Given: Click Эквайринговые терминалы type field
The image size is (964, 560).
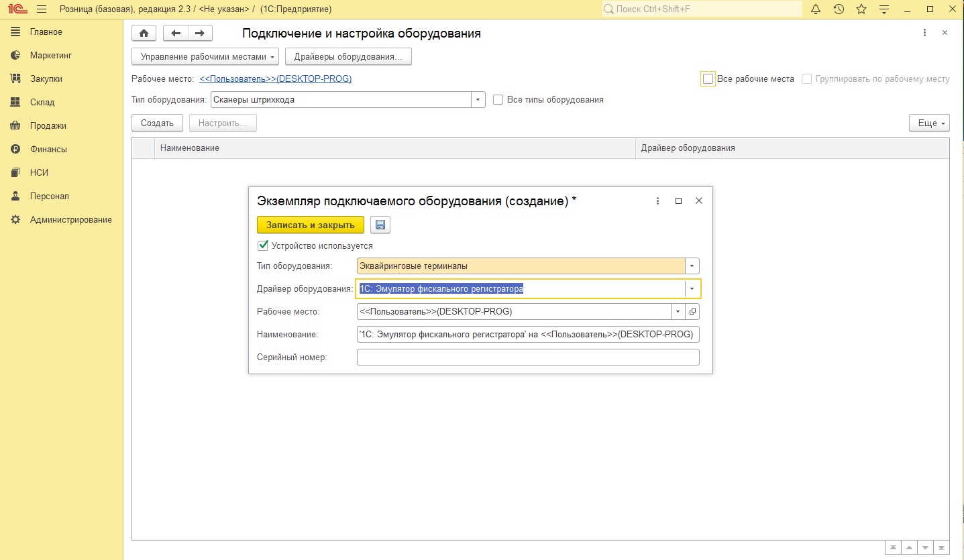Looking at the screenshot, I should 521,266.
